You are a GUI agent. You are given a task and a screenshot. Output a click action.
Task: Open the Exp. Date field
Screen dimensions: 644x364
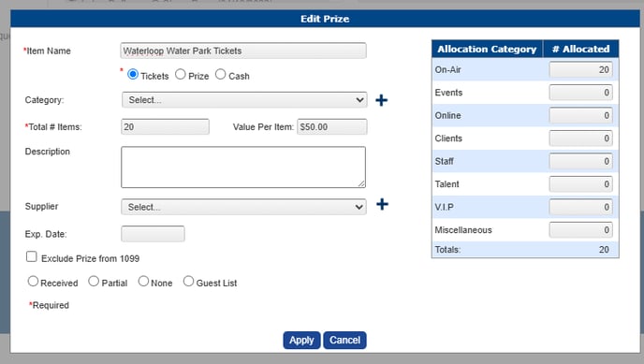click(x=153, y=234)
